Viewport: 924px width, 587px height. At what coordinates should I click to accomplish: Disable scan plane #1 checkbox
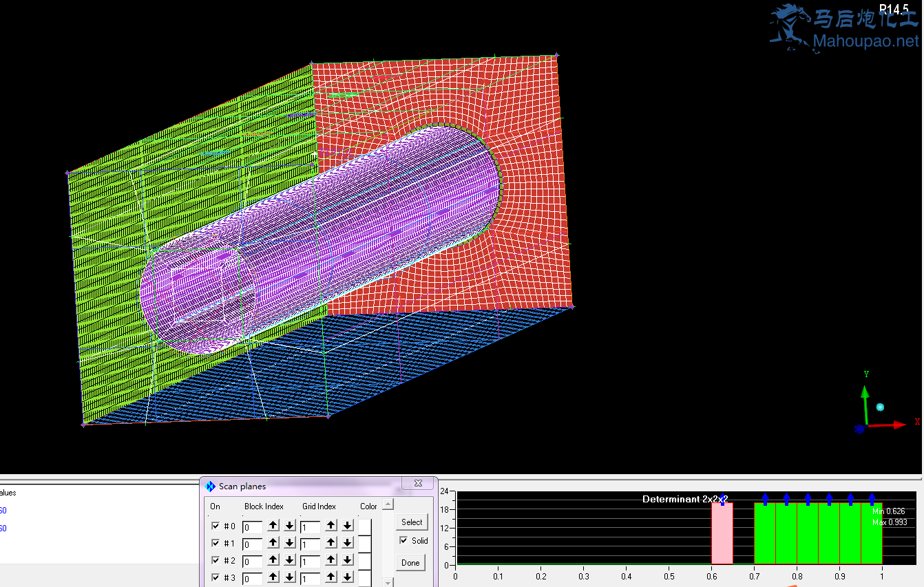(x=216, y=543)
